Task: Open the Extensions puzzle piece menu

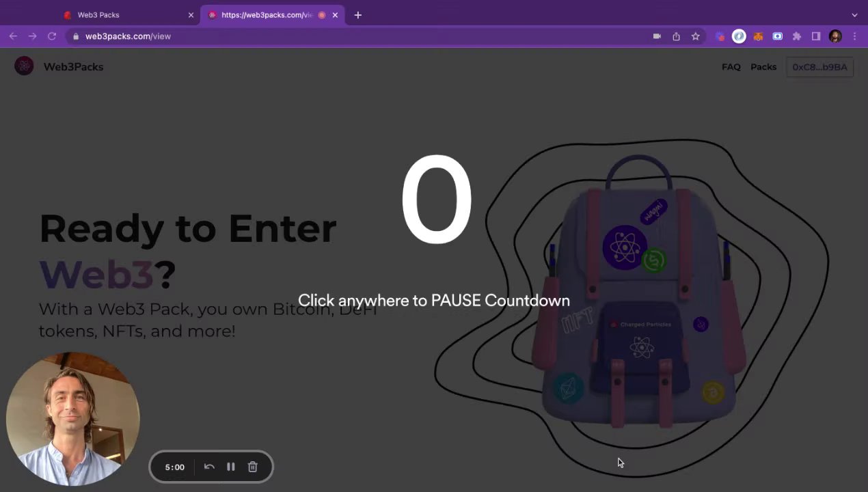Action: pyautogui.click(x=796, y=36)
